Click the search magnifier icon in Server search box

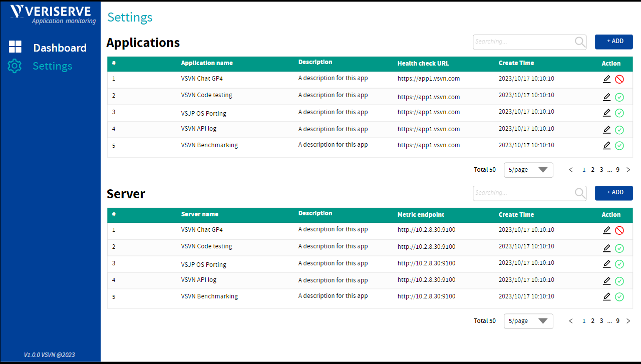click(x=579, y=193)
